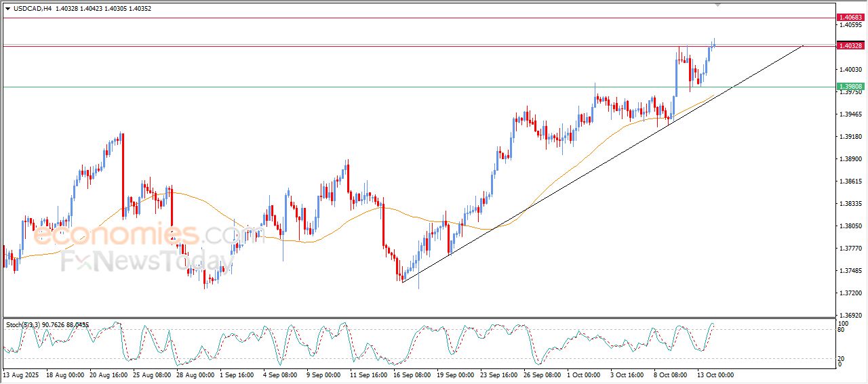Click the stochastic 20 level scale label

[842, 358]
